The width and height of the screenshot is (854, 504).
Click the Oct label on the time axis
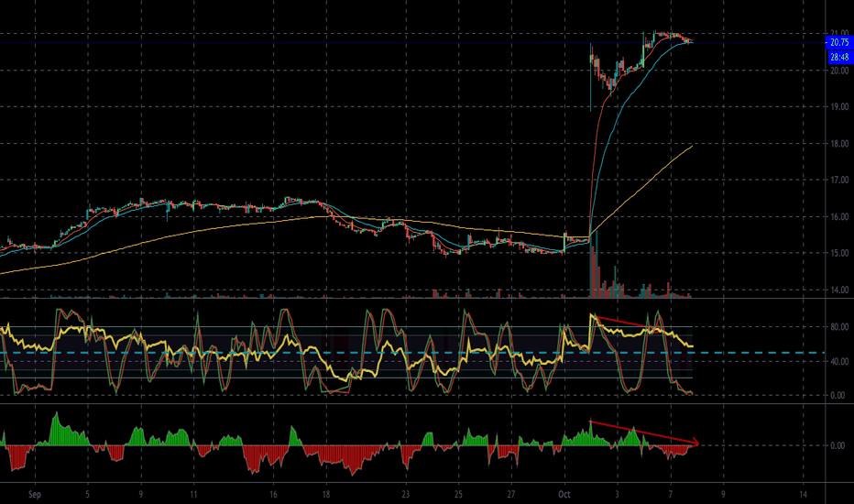coord(564,495)
